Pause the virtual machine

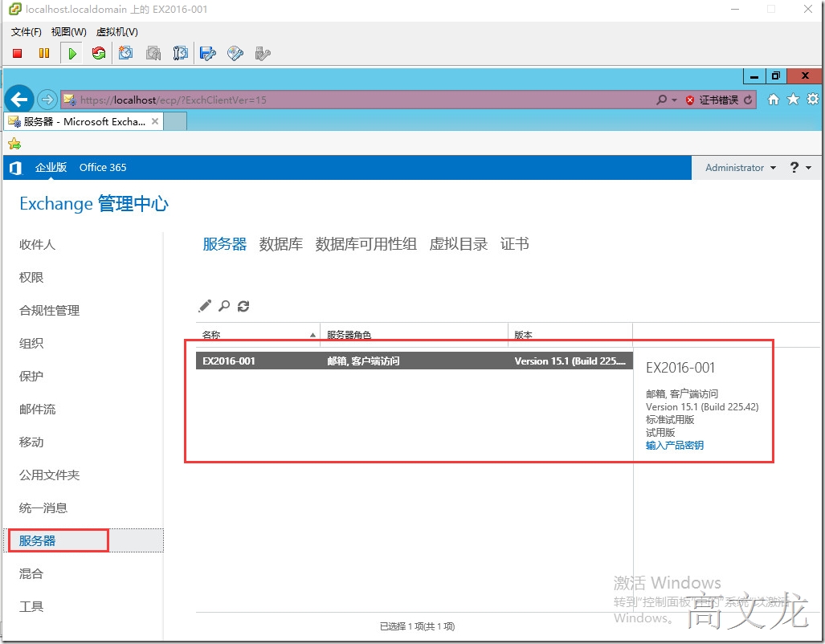44,53
